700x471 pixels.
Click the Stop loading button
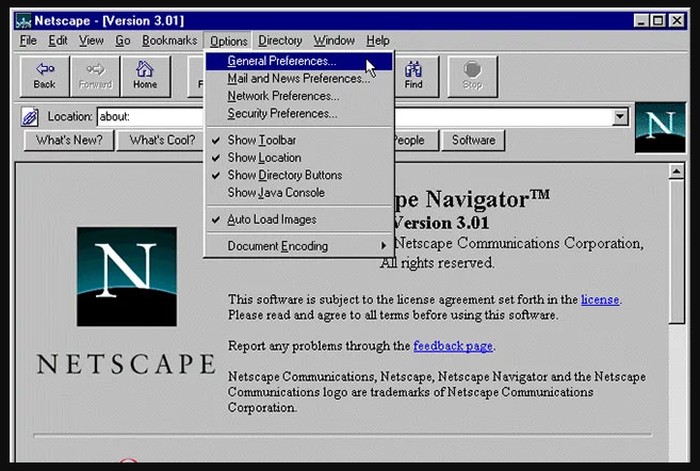[x=472, y=76]
